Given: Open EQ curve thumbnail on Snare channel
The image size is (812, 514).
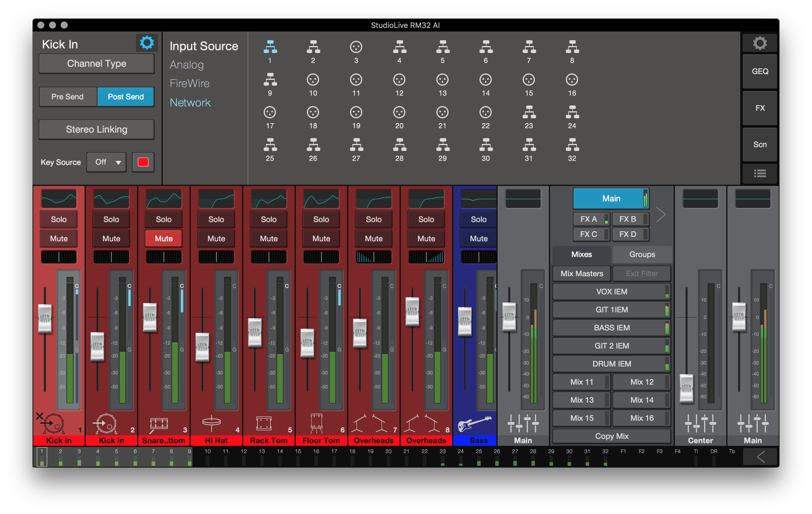Looking at the screenshot, I should tap(164, 199).
